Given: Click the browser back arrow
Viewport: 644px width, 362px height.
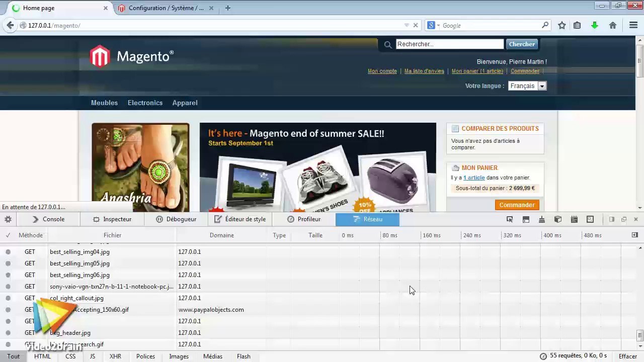Looking at the screenshot, I should [10, 25].
